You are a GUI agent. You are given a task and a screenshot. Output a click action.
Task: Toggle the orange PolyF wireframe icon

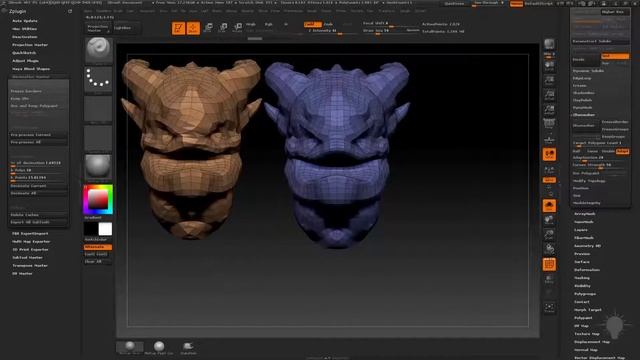click(x=549, y=264)
